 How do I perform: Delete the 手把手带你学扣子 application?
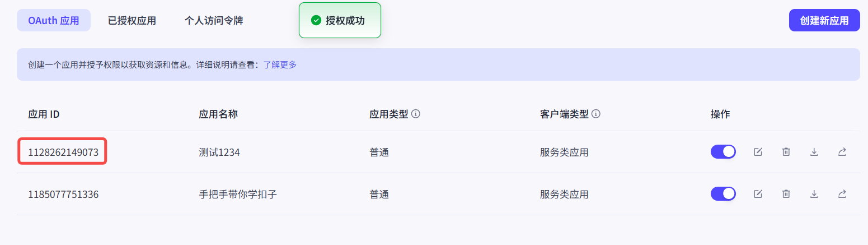point(786,194)
